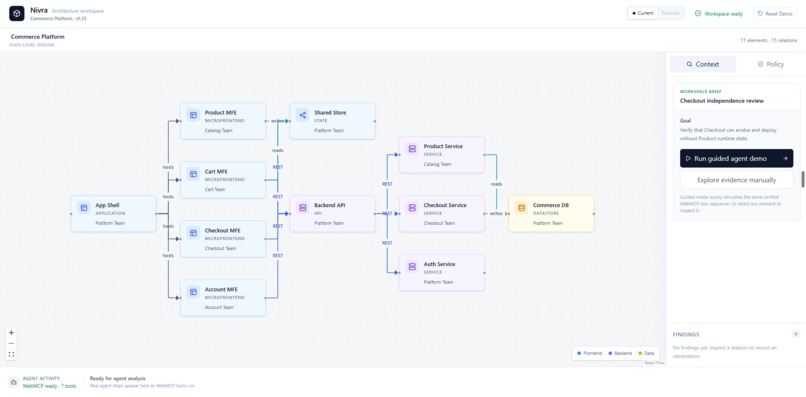Select the Commerce DB node title
806x397 pixels.
tap(551, 205)
